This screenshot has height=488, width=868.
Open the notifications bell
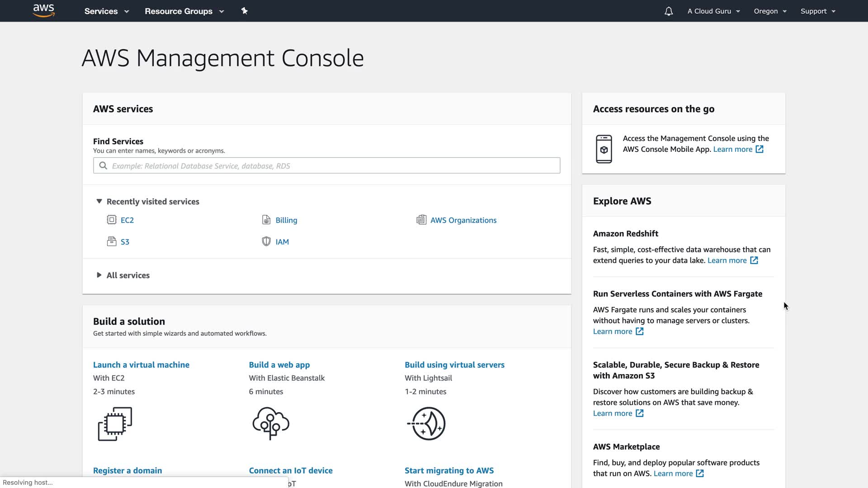(x=669, y=11)
